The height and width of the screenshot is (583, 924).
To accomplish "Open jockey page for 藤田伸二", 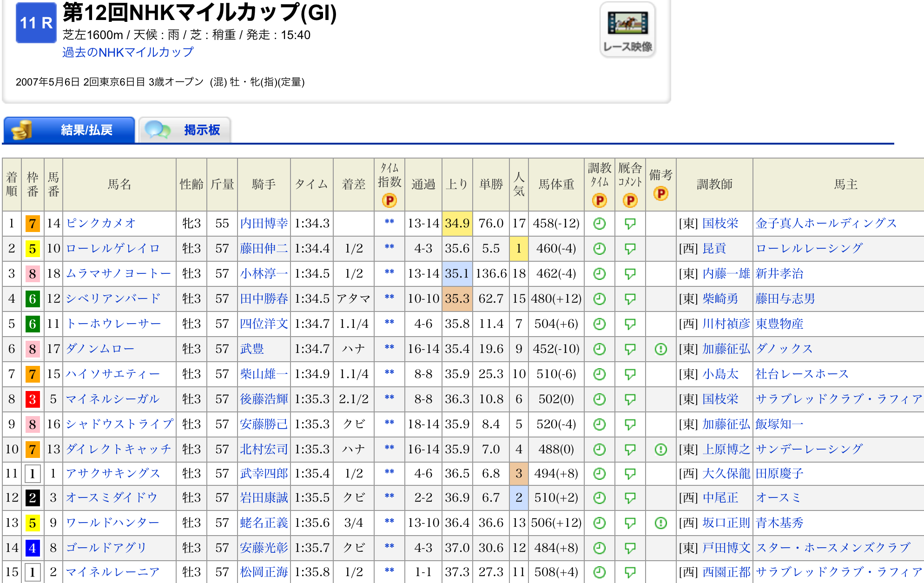I will tap(264, 248).
